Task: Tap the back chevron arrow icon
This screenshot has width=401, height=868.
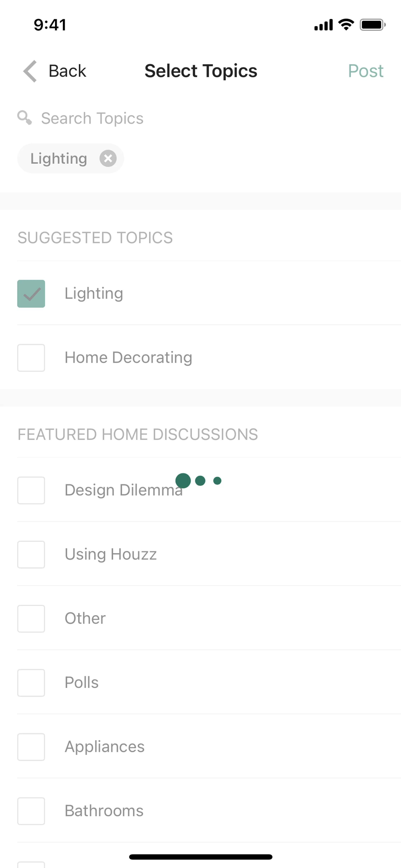Action: click(30, 71)
